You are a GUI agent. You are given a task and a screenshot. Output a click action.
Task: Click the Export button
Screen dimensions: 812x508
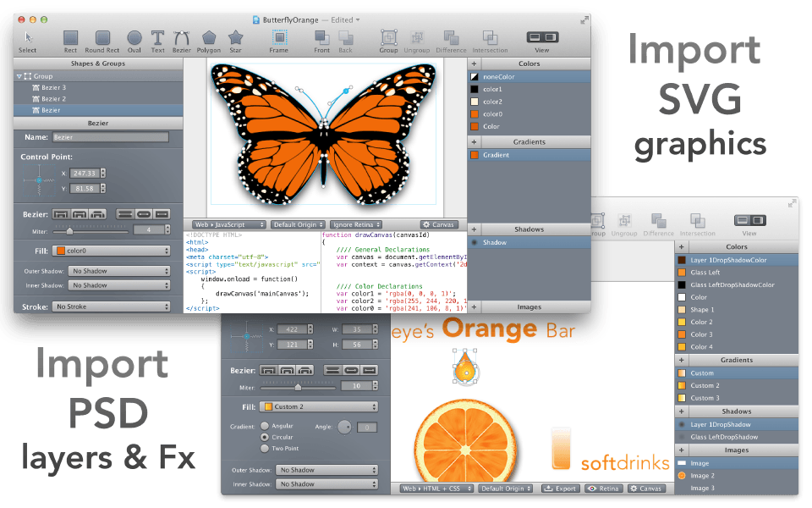pyautogui.click(x=559, y=489)
